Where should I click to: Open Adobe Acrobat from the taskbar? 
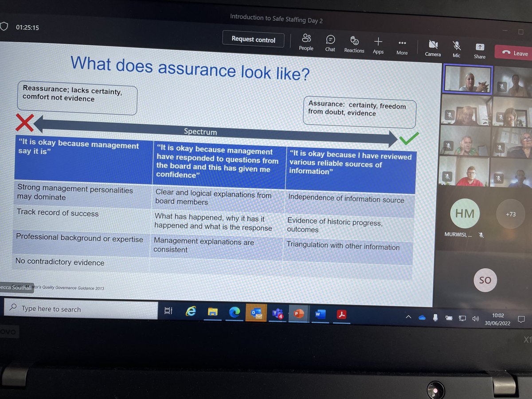341,315
